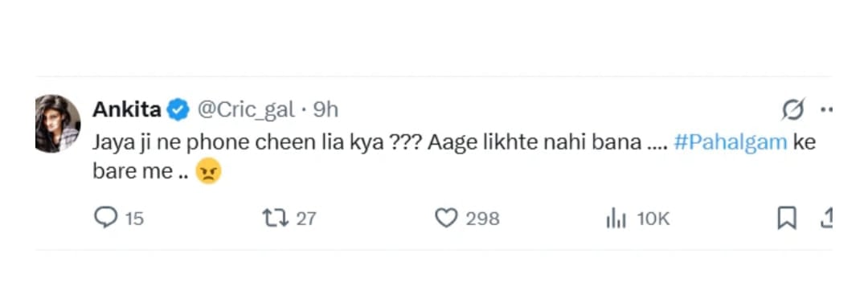
Task: Click the repost count 27
Action: (x=306, y=219)
